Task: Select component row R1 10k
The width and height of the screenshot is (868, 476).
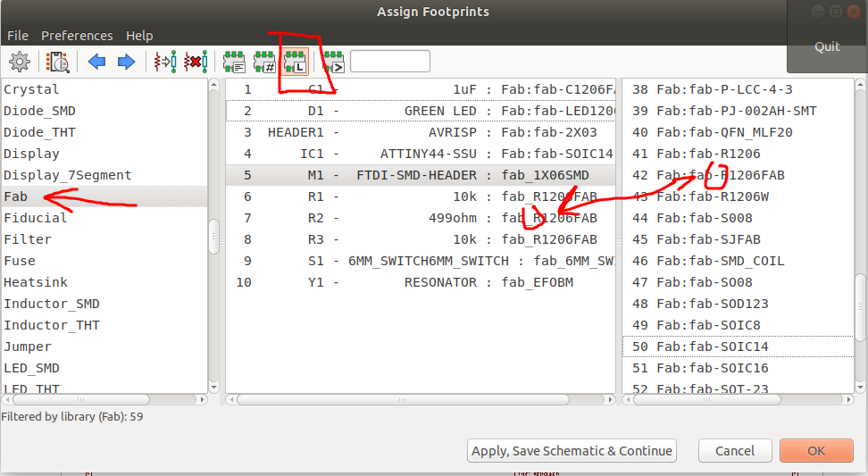Action: 421,196
